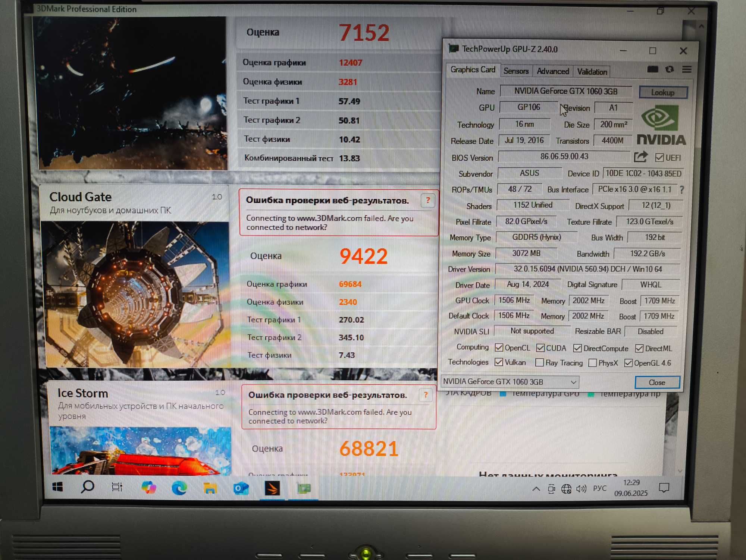Click Комбинированный тест value 13.83

pyautogui.click(x=350, y=158)
